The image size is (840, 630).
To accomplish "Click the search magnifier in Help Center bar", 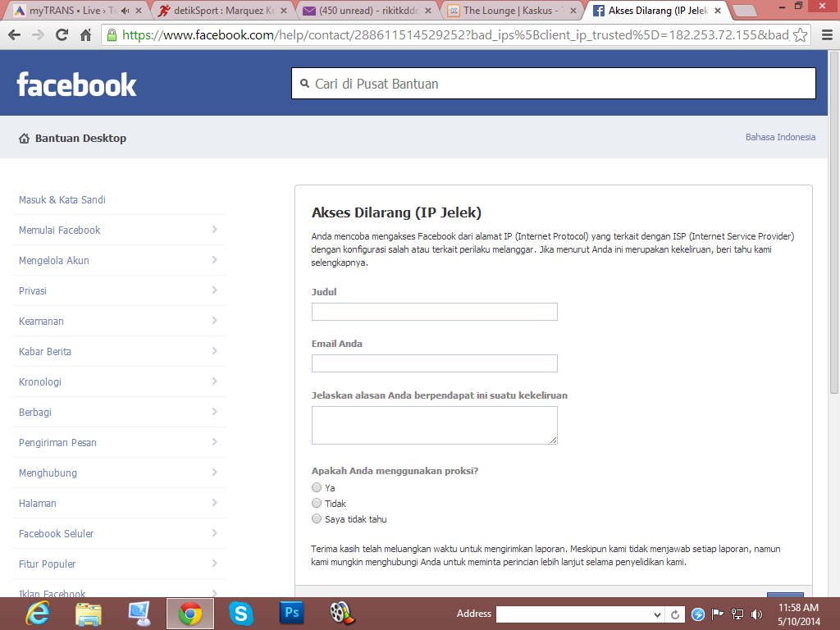I will (305, 84).
